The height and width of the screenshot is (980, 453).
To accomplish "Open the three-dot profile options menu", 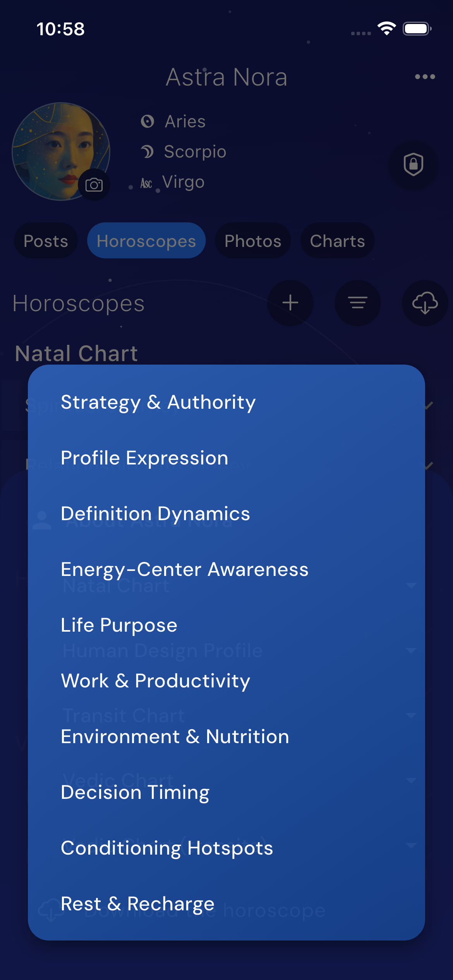I will tap(424, 77).
